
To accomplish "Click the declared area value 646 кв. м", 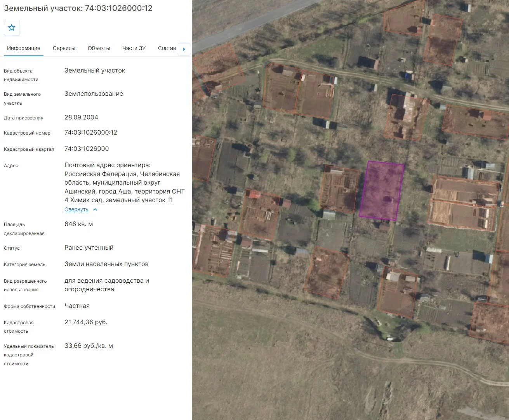I will click(79, 224).
